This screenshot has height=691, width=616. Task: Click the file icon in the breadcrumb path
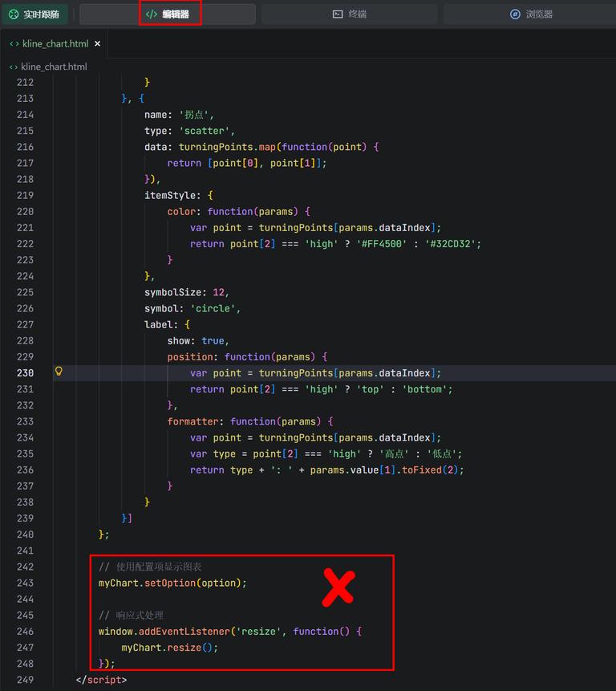coord(14,67)
